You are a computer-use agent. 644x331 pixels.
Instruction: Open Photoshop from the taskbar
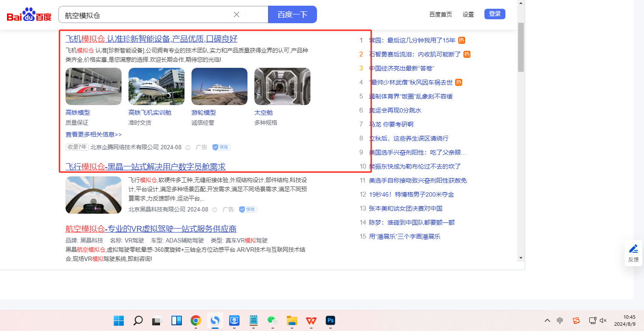pyautogui.click(x=331, y=320)
